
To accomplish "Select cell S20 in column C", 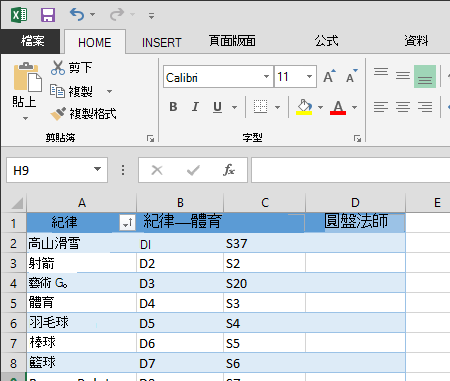I will tap(264, 284).
